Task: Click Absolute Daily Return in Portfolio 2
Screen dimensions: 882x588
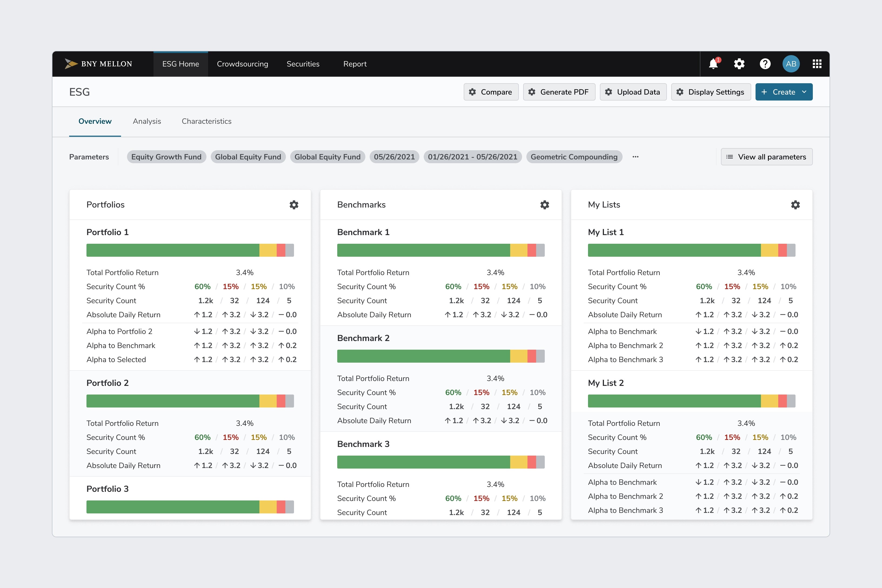Action: click(x=123, y=465)
